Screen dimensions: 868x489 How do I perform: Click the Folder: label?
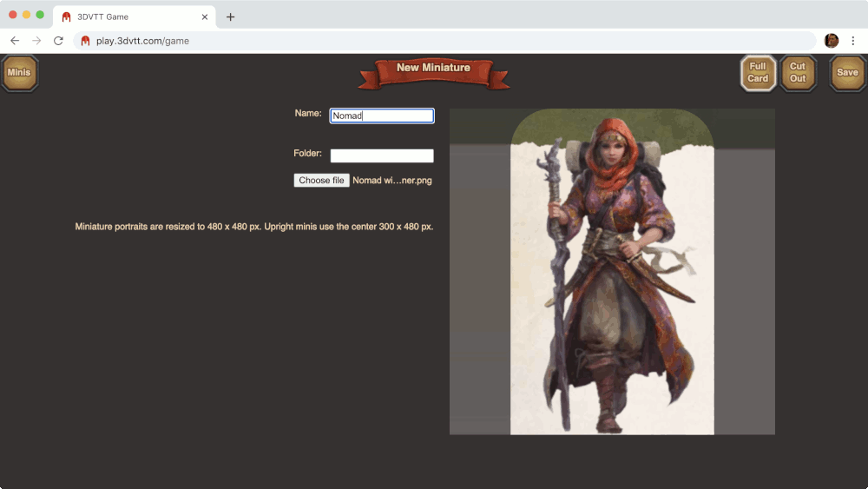[x=307, y=153]
